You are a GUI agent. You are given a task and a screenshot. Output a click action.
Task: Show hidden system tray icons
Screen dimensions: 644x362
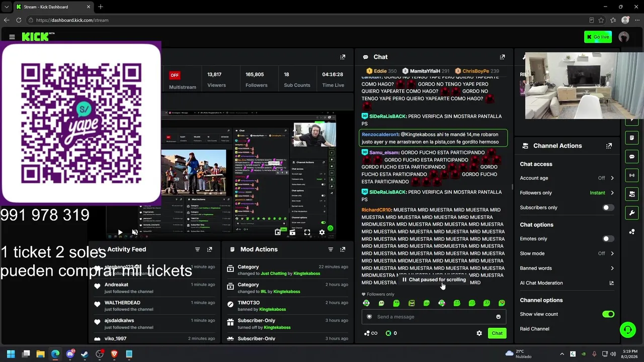coord(562,354)
